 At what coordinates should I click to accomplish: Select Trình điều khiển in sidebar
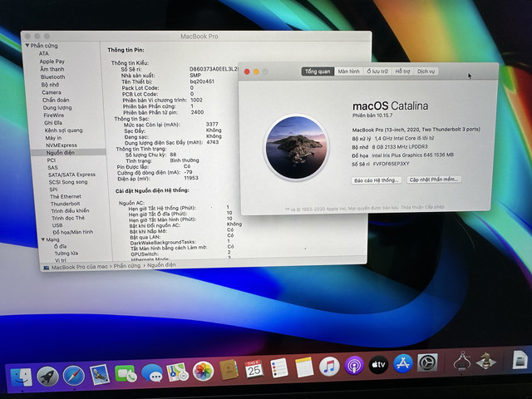point(70,210)
